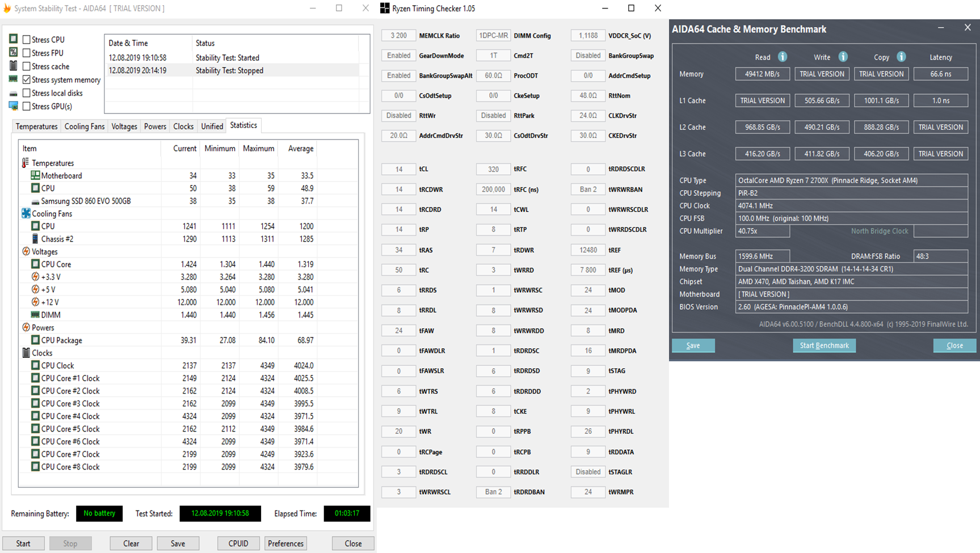Screen dimensions: 980x553
Task: Click the Elapsed Time 01:03:17 display
Action: pyautogui.click(x=347, y=513)
